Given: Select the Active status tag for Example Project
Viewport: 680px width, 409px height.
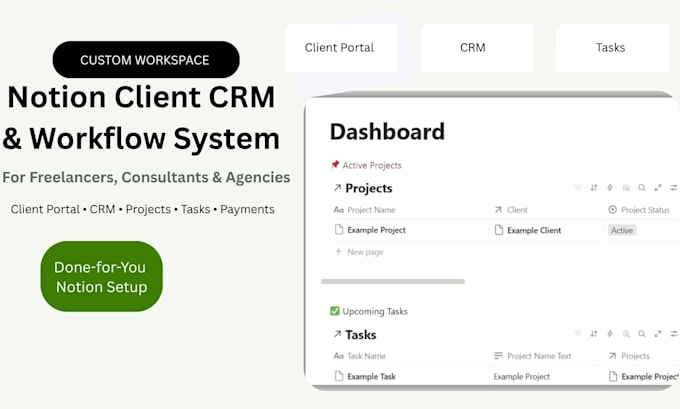Looking at the screenshot, I should (622, 230).
